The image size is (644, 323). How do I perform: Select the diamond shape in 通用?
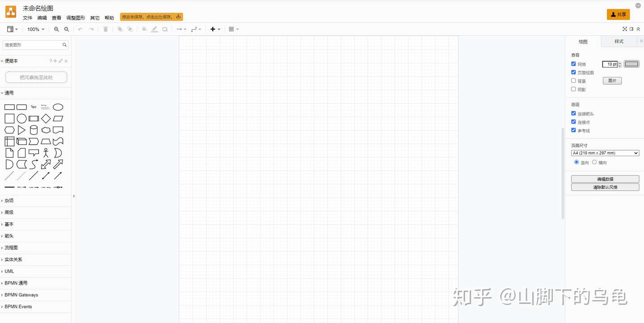[46, 119]
